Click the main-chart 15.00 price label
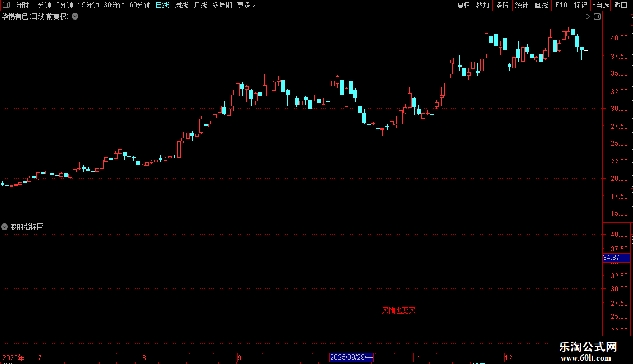 [x=619, y=213]
